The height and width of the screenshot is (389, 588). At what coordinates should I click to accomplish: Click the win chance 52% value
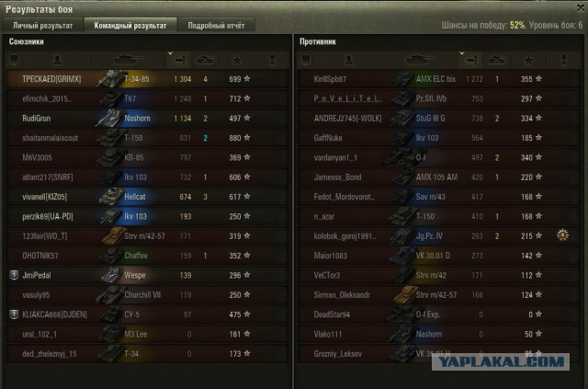coord(517,25)
